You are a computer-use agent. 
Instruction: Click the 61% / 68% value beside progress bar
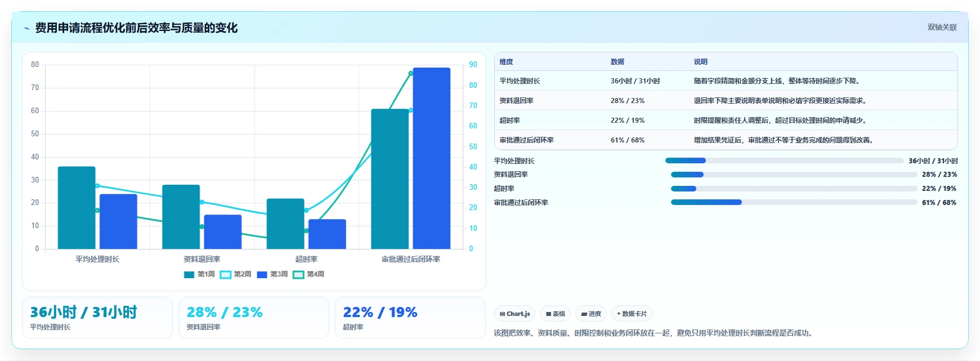tap(939, 203)
